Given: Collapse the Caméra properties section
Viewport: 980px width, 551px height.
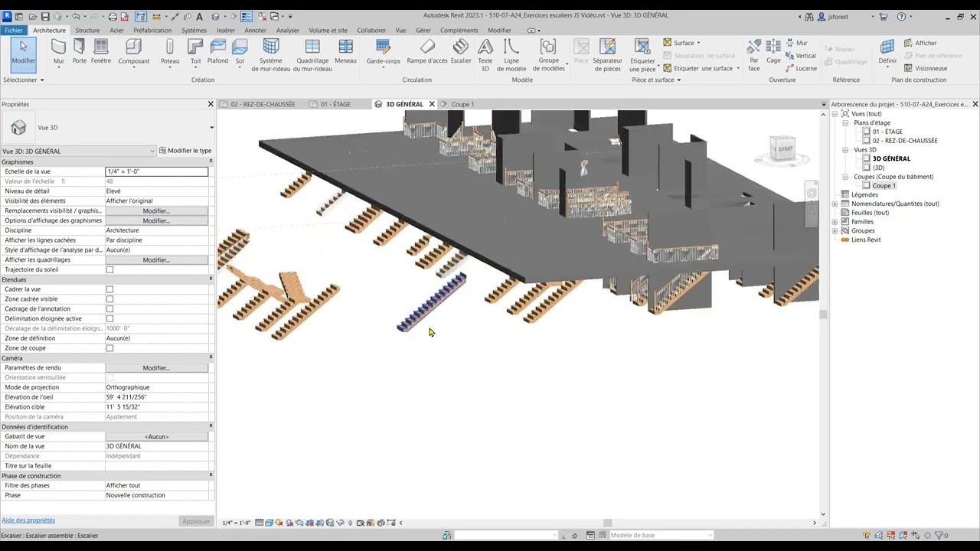Looking at the screenshot, I should [211, 357].
